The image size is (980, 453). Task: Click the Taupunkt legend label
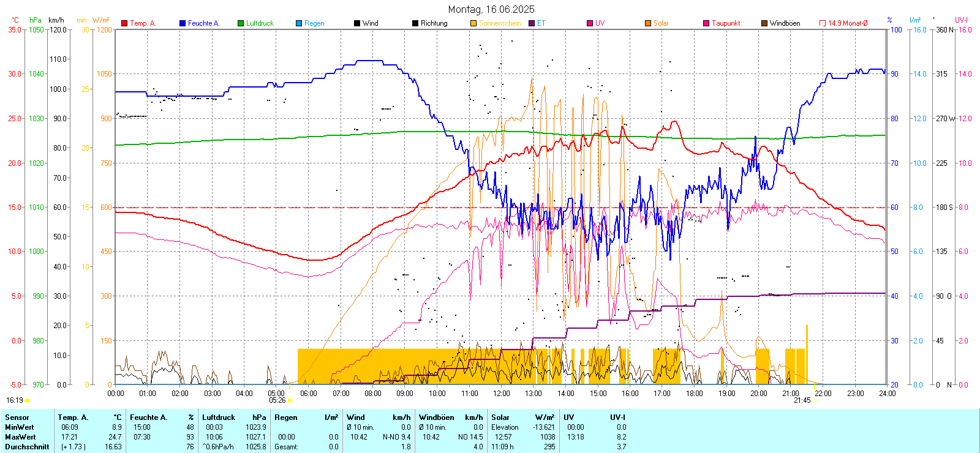726,23
